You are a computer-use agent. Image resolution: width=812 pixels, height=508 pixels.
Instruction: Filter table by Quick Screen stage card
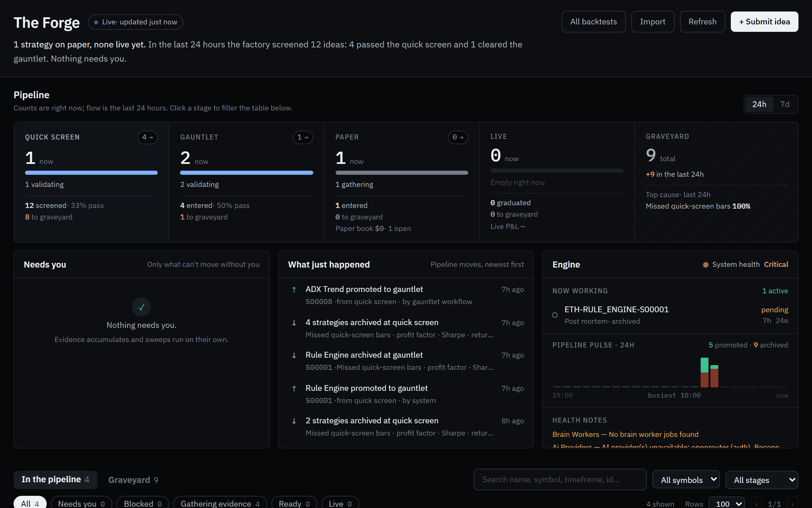(x=91, y=182)
